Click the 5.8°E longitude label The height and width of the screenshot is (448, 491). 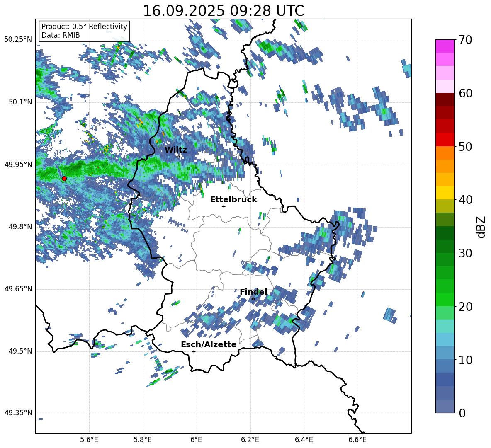pos(143,440)
